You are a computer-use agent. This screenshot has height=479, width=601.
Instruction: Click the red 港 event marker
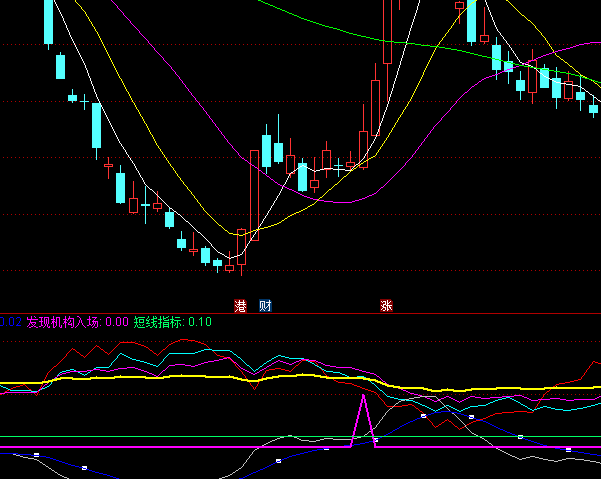click(240, 306)
